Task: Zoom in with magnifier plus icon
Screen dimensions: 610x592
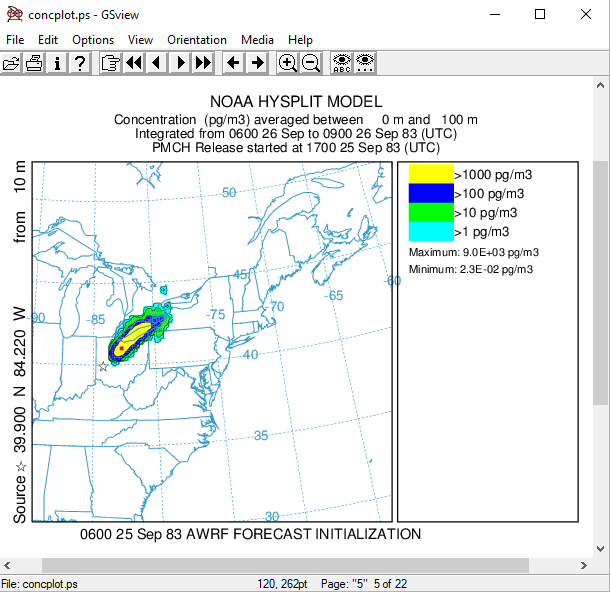Action: 287,63
